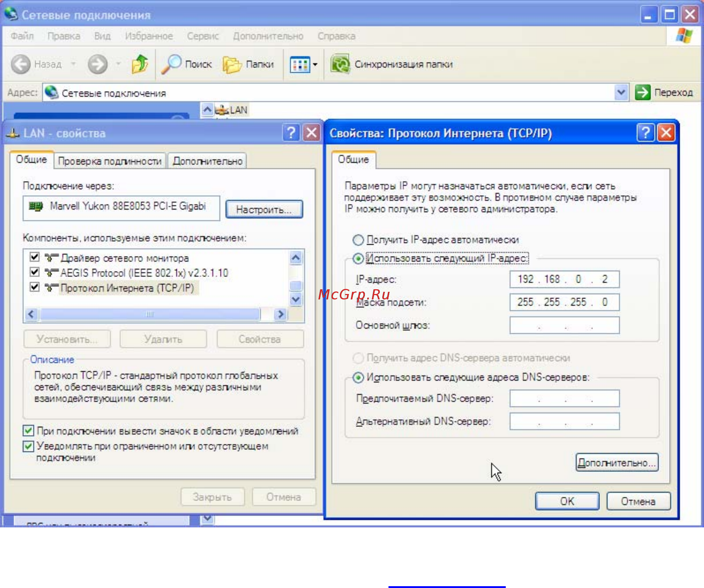Open the views button dropdown arrow
The height and width of the screenshot is (588, 704).
(x=315, y=65)
